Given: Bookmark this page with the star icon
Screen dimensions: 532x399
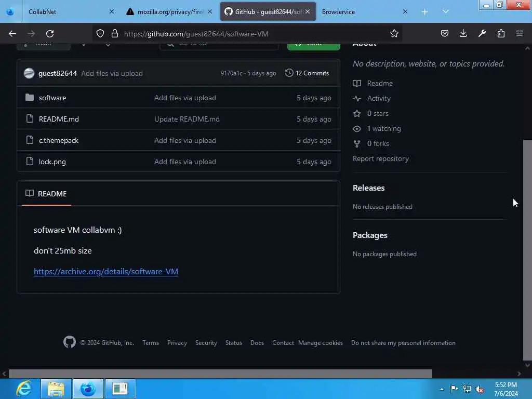Looking at the screenshot, I should pos(394,33).
